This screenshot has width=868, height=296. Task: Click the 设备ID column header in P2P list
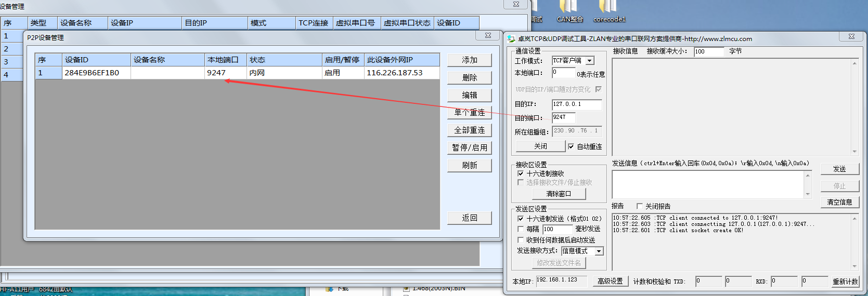click(x=96, y=60)
